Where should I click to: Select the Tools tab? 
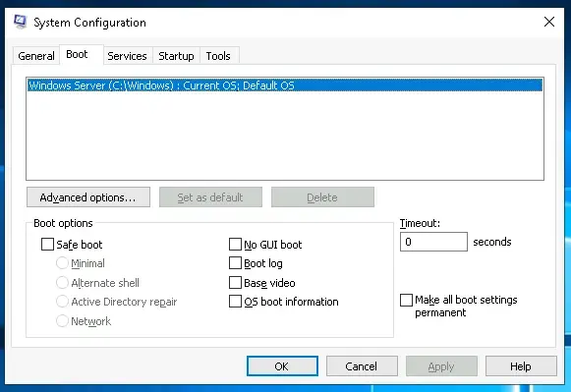coord(218,56)
